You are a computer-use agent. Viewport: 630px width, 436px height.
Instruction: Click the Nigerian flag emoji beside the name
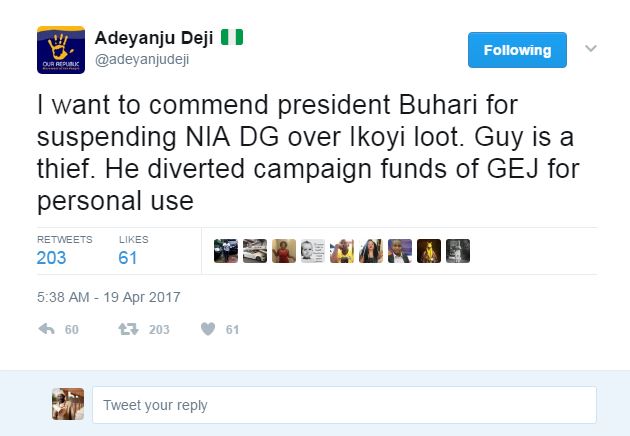point(234,38)
